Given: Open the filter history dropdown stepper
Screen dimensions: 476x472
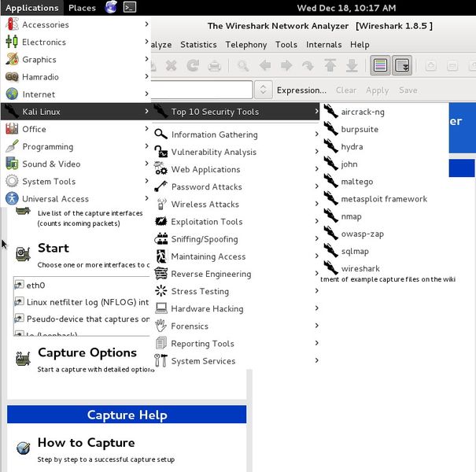Looking at the screenshot, I should pyautogui.click(x=263, y=90).
